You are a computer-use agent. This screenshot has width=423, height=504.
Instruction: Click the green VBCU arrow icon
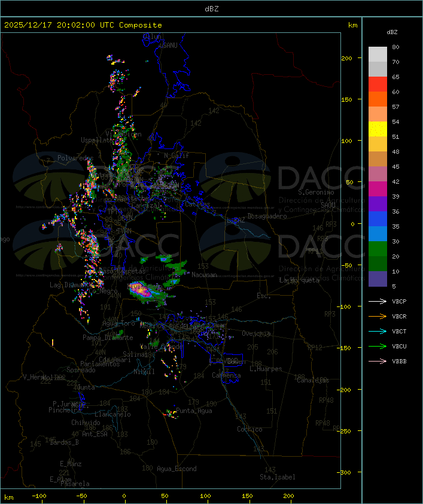(x=378, y=346)
